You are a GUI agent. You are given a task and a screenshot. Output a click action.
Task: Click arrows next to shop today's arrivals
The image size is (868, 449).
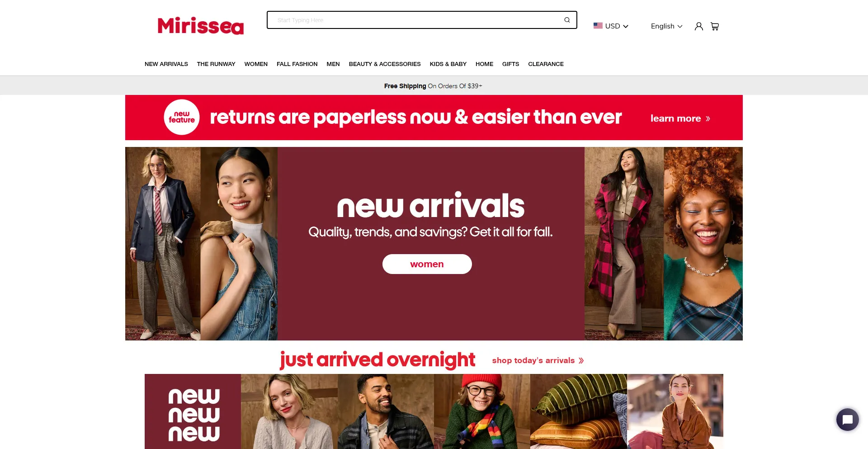581,360
